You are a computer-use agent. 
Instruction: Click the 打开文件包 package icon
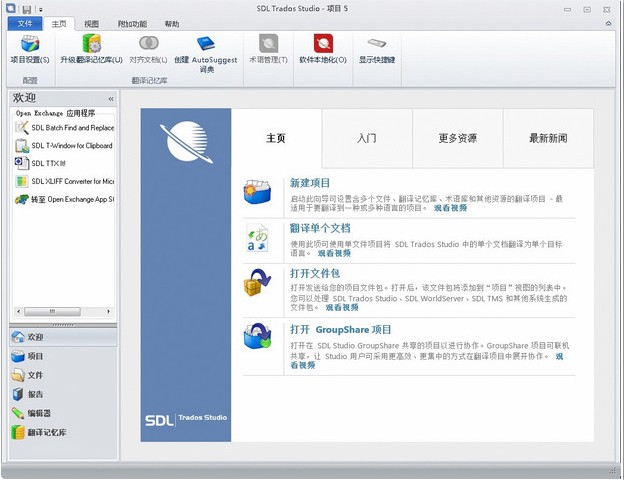click(257, 282)
